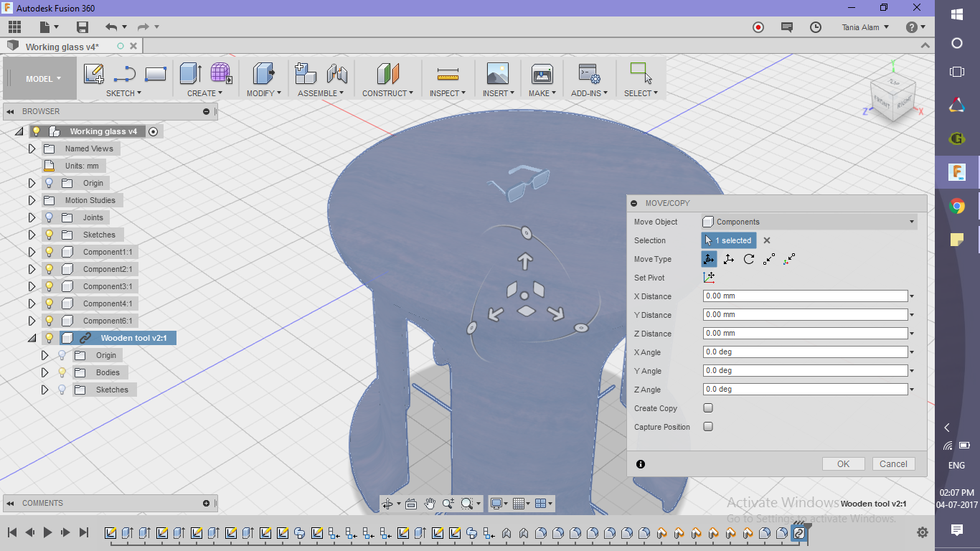Choose Rotate move type
980x551 pixels.
[x=749, y=259]
